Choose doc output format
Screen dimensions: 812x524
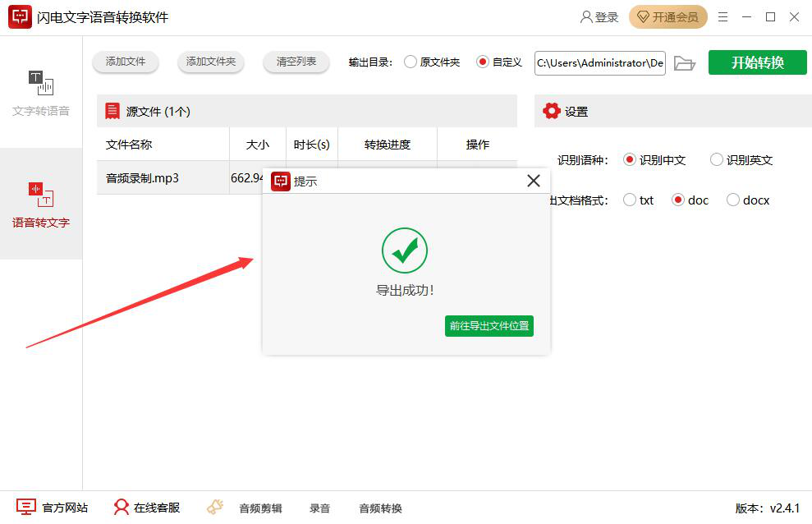click(690, 200)
